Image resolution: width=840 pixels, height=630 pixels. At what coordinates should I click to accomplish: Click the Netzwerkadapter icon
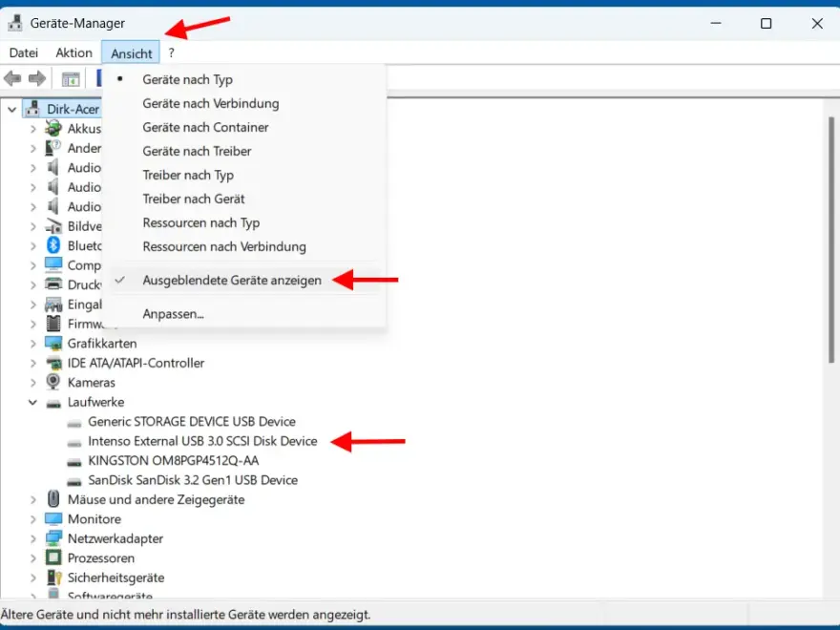[52, 538]
